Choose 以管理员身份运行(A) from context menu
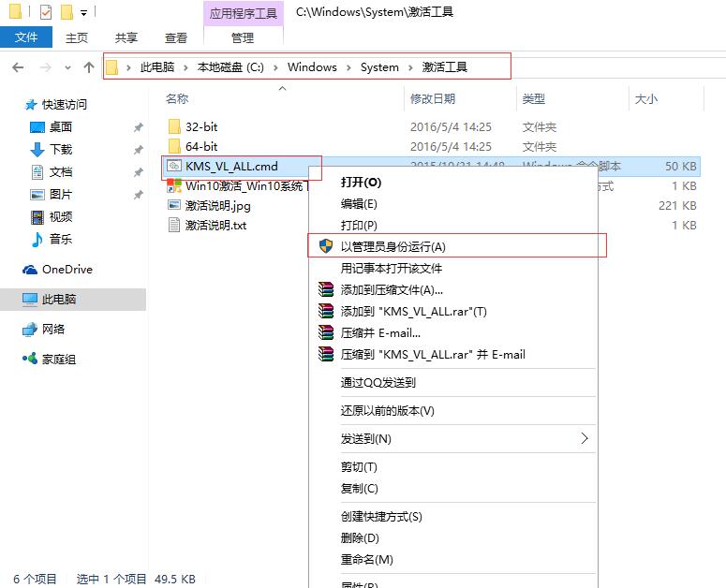This screenshot has width=726, height=588. coord(393,246)
